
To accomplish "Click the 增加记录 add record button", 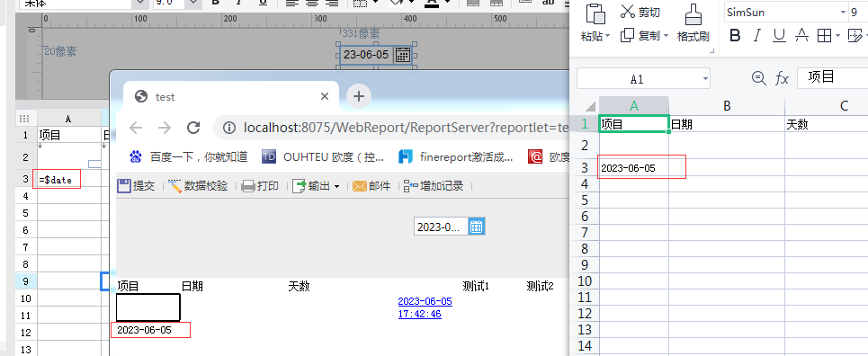I will pyautogui.click(x=434, y=186).
